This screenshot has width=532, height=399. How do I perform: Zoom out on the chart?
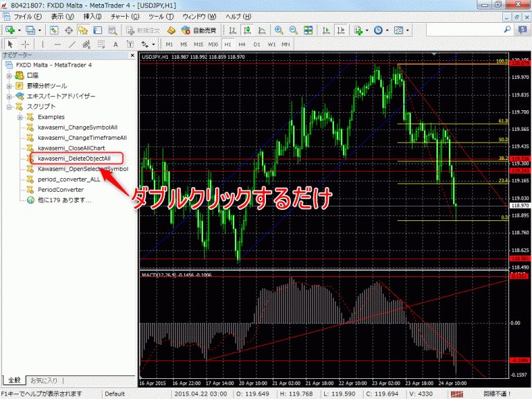point(294,30)
